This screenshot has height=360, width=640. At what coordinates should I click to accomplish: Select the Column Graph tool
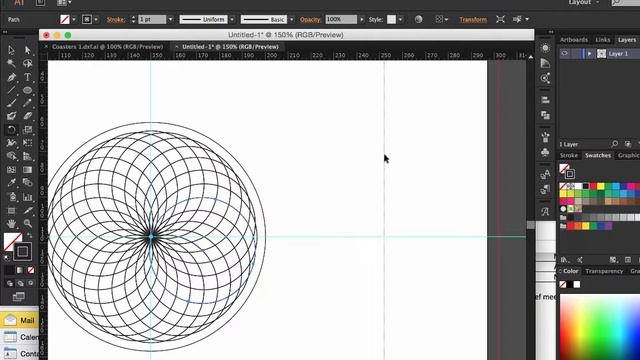click(x=27, y=197)
